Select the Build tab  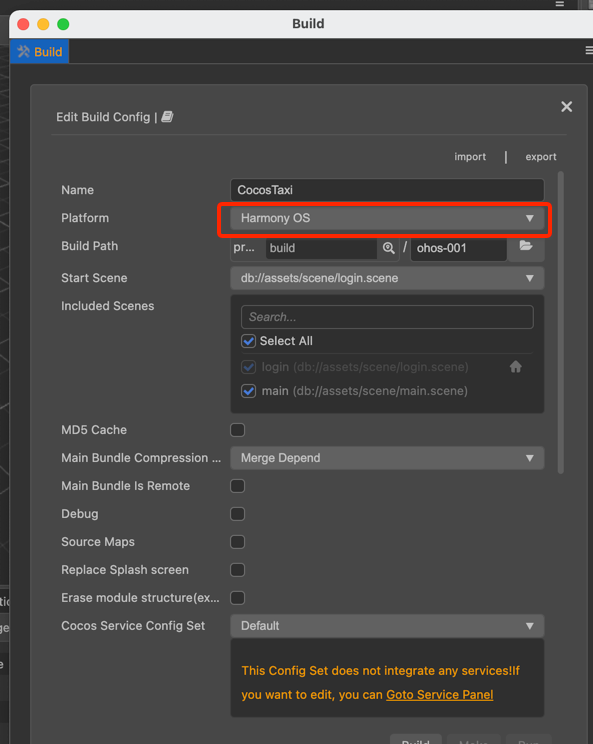tap(40, 52)
